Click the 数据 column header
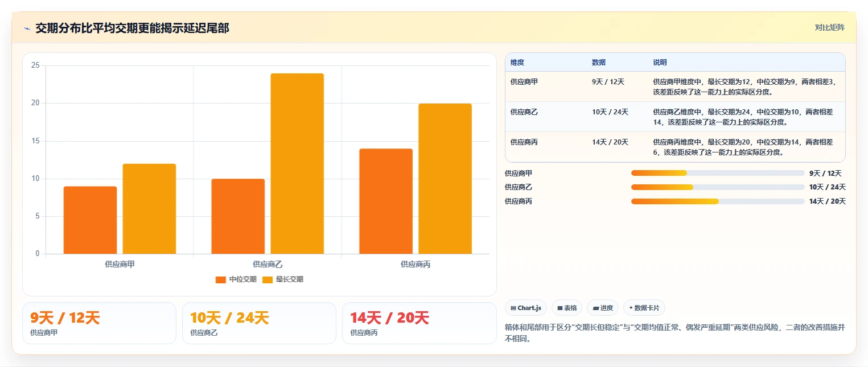This screenshot has width=868, height=367. tap(599, 62)
